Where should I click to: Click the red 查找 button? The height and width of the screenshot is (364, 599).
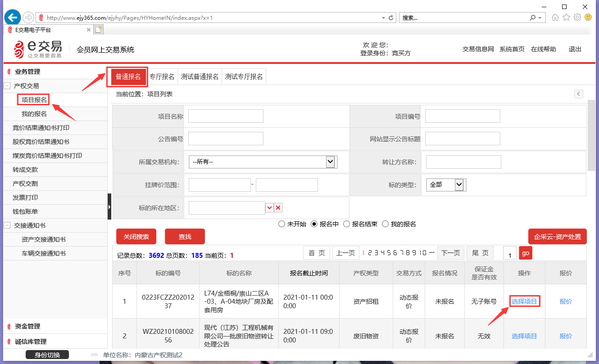(x=185, y=237)
